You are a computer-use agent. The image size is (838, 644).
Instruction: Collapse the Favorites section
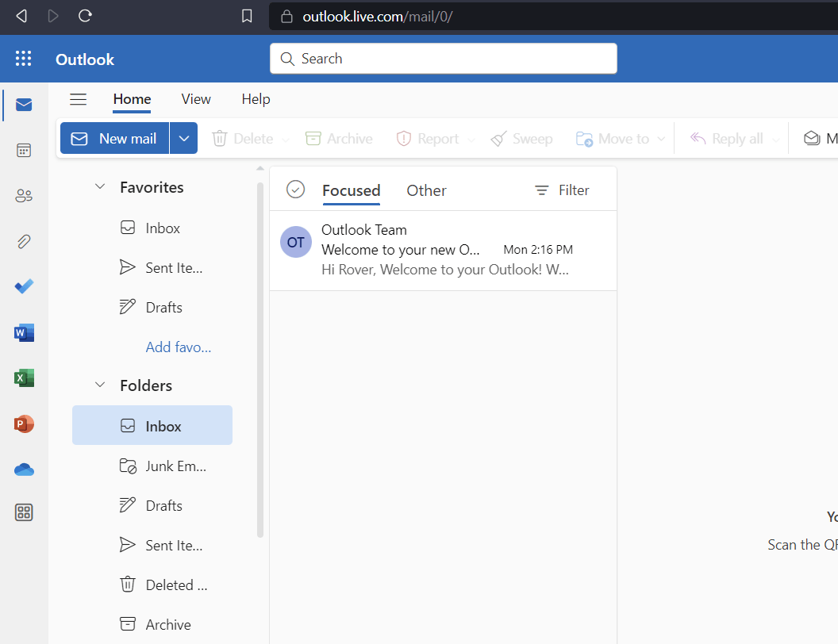click(x=100, y=186)
